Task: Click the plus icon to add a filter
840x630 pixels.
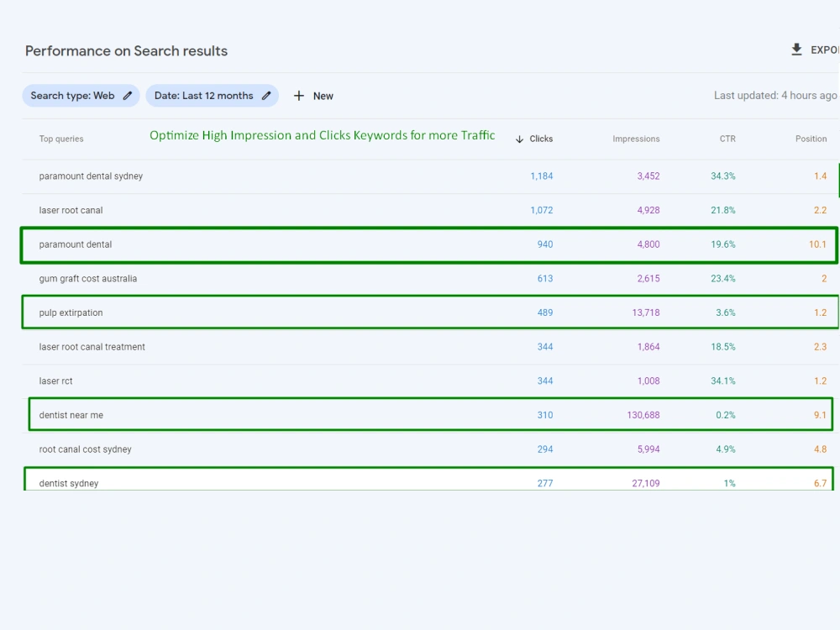Action: click(x=299, y=96)
